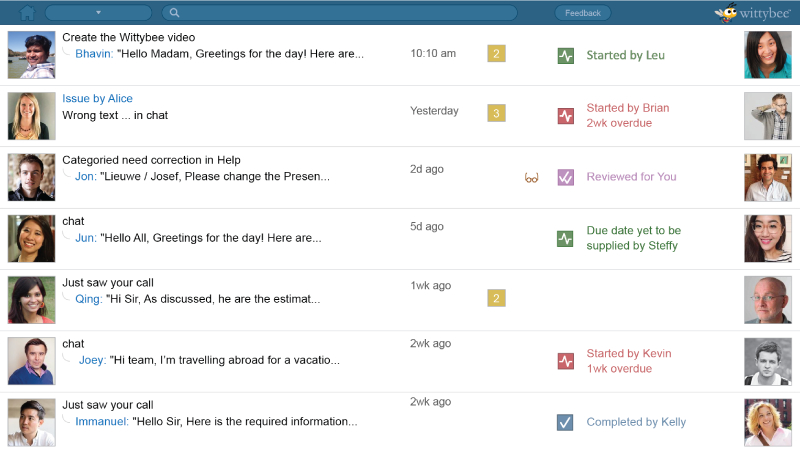
Task: Open the top bar dropdown selector
Action: click(98, 13)
